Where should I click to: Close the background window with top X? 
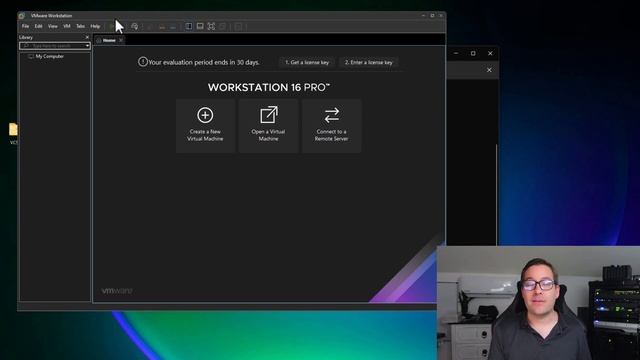point(490,53)
